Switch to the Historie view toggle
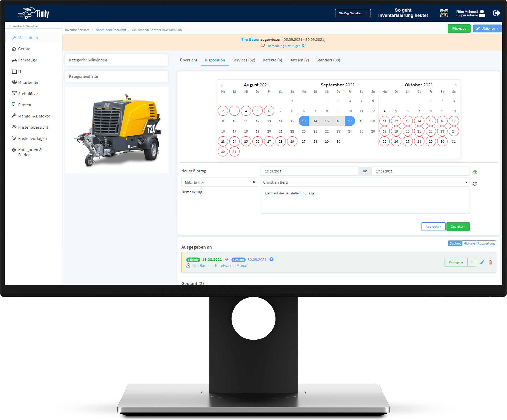This screenshot has width=507, height=420. click(469, 244)
